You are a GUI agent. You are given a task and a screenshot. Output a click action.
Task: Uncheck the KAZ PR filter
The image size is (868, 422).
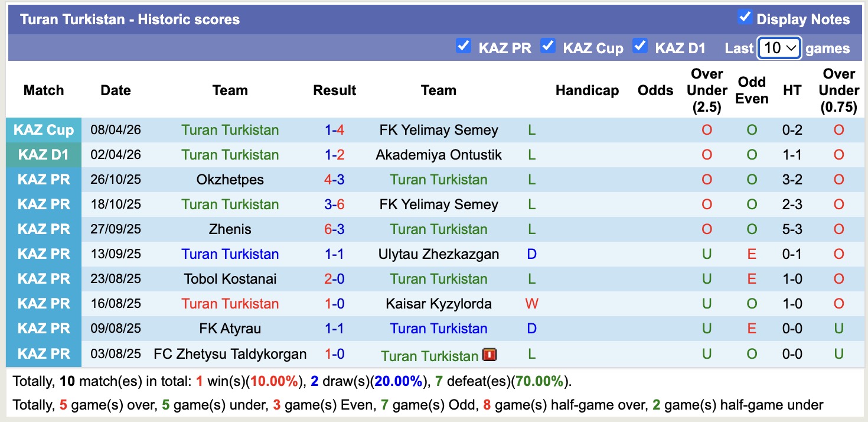pyautogui.click(x=464, y=46)
